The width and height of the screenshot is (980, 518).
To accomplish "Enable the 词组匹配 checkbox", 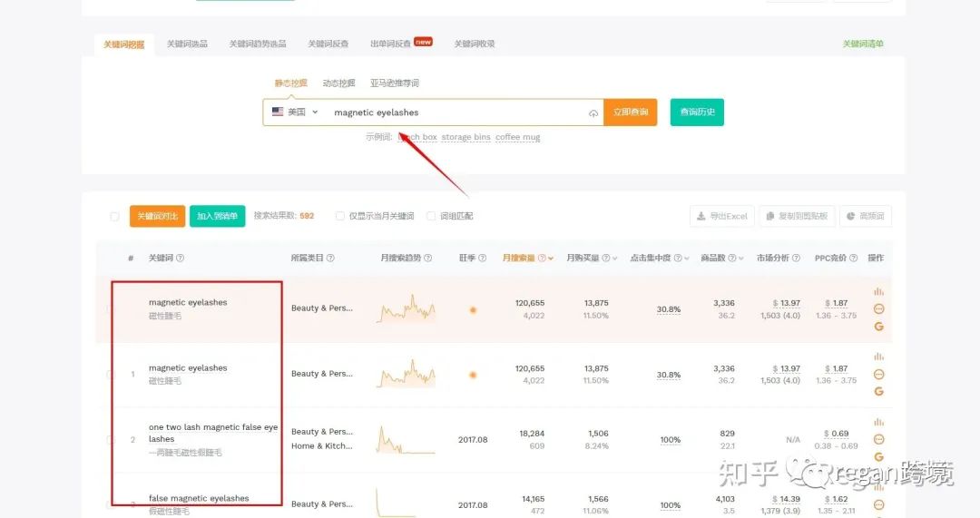I will [431, 216].
